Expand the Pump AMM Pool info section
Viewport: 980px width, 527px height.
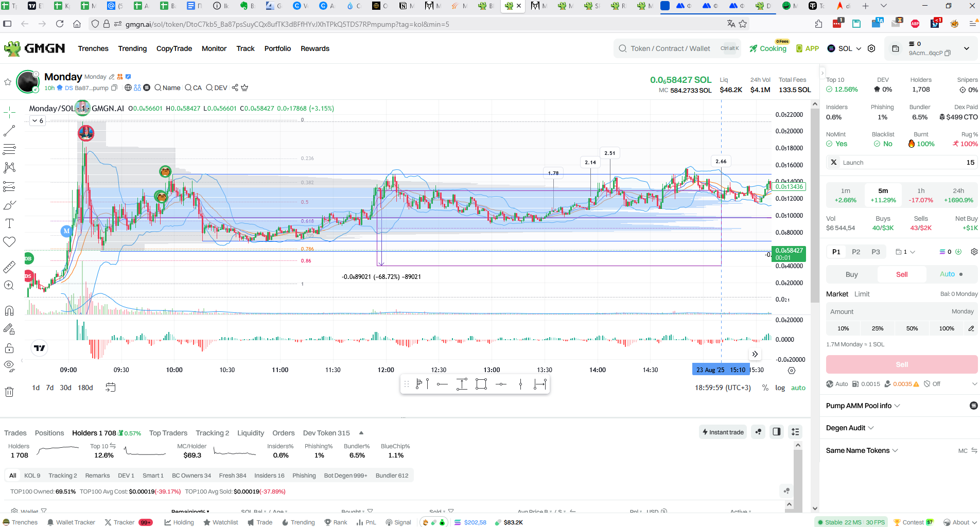[x=863, y=406]
